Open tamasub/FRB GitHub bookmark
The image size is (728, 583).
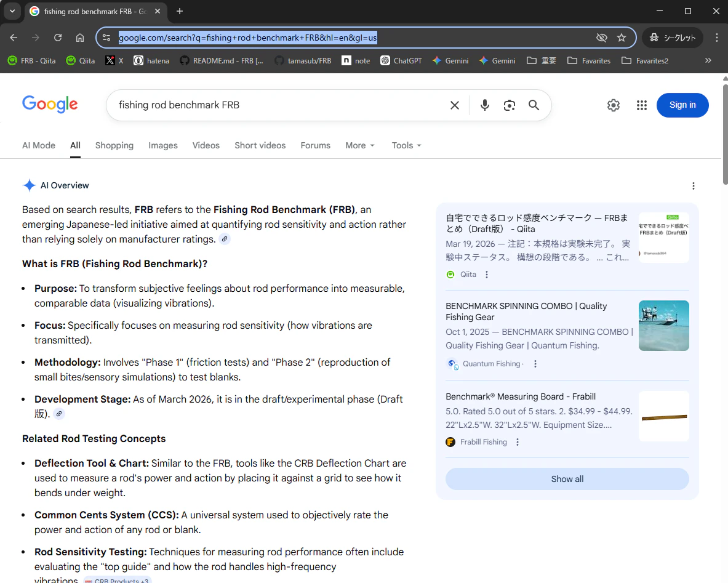pos(303,60)
